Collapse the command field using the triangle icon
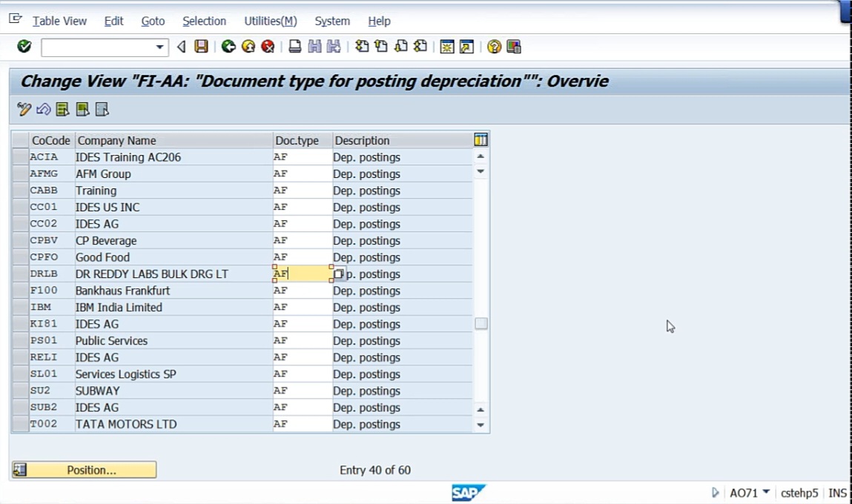 point(182,47)
